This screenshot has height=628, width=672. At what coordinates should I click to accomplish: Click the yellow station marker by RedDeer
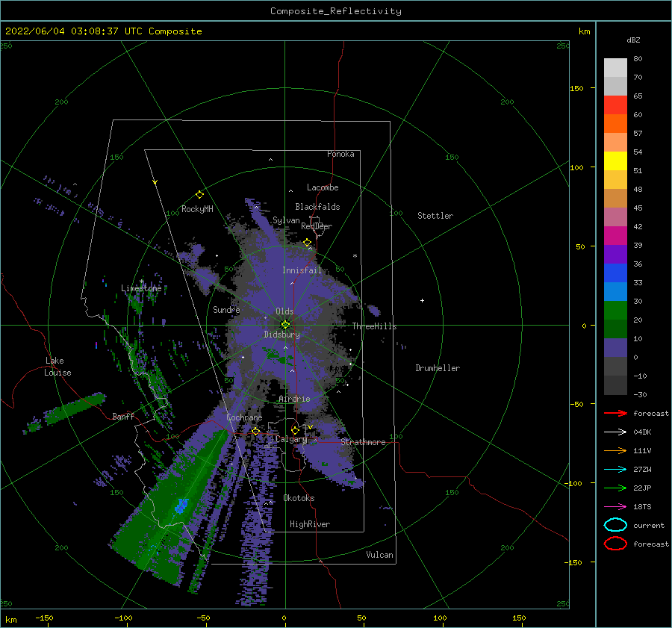pos(307,243)
